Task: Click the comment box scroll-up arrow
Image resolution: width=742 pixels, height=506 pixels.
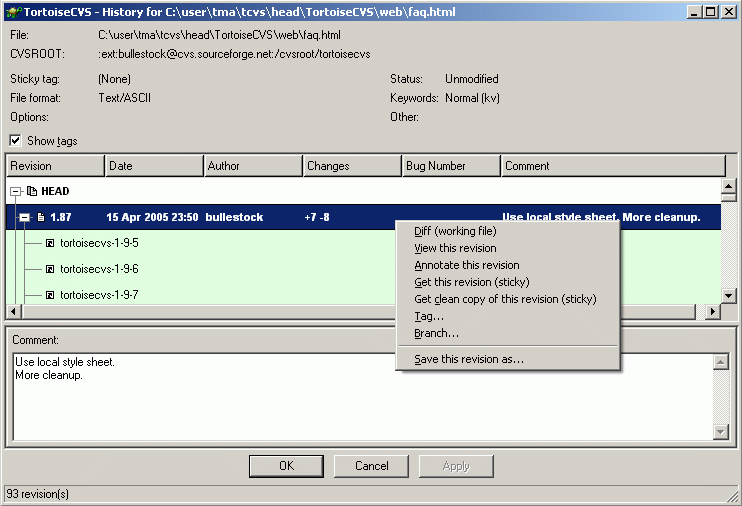Action: pos(721,362)
